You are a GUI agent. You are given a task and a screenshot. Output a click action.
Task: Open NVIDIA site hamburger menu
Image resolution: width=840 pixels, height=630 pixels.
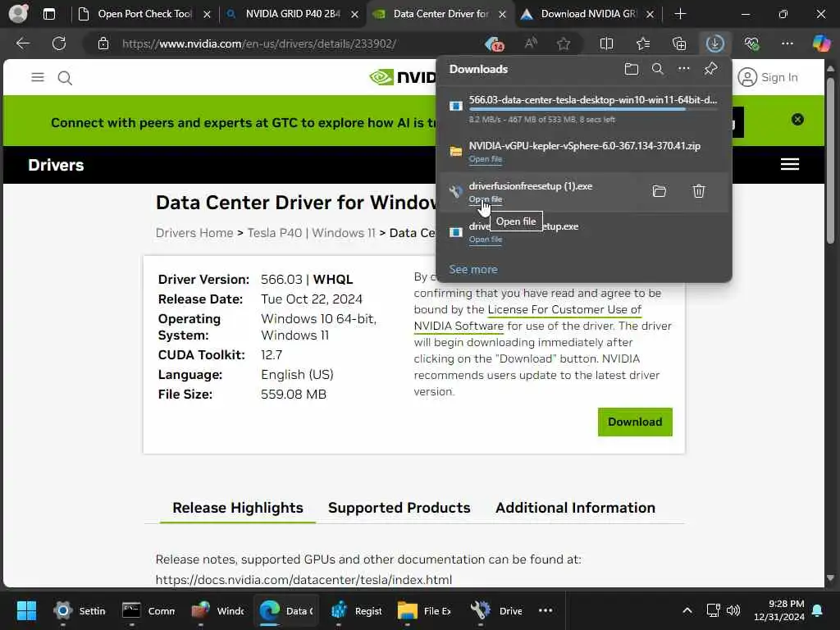tap(38, 78)
